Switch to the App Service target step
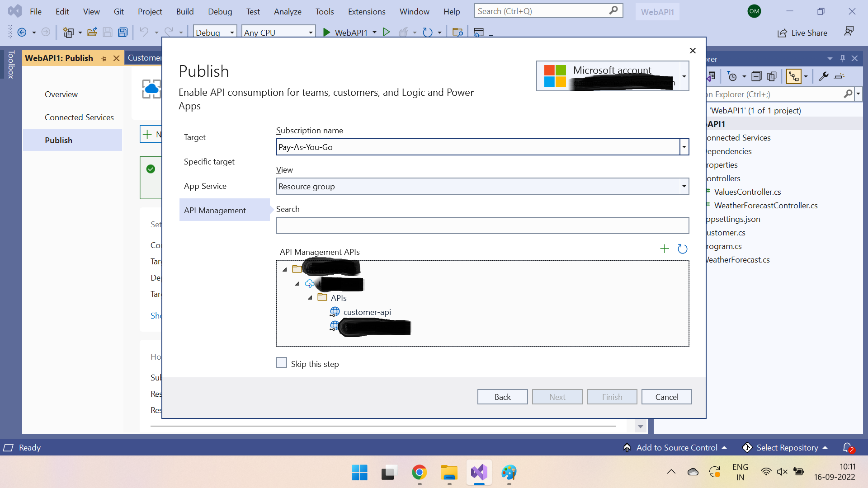868x488 pixels. [204, 186]
